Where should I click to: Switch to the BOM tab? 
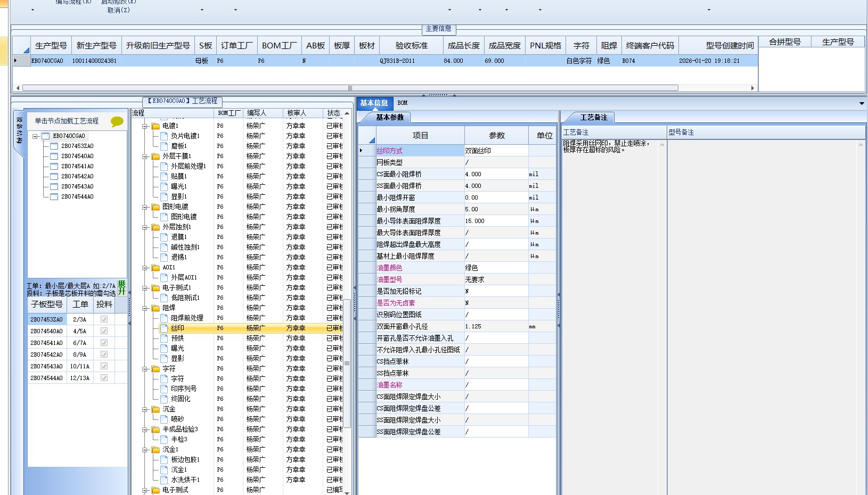click(x=403, y=103)
